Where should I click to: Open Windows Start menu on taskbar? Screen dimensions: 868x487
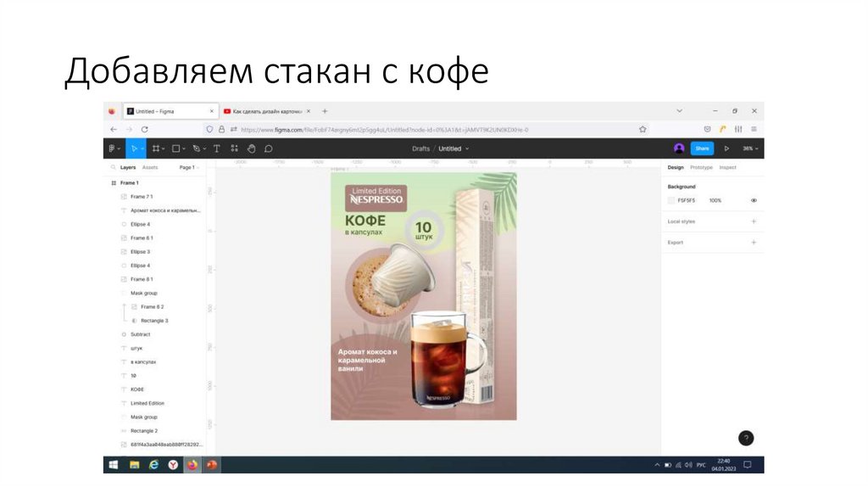coord(113,465)
